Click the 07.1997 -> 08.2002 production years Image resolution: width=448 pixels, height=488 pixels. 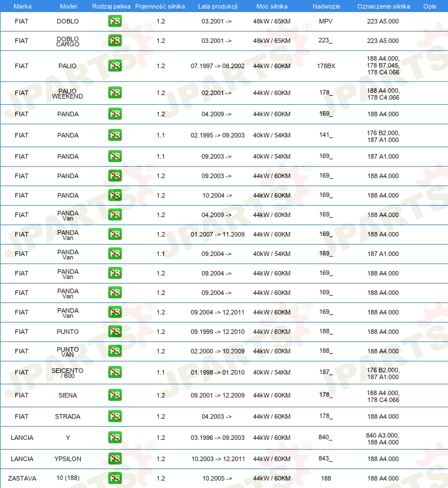218,66
